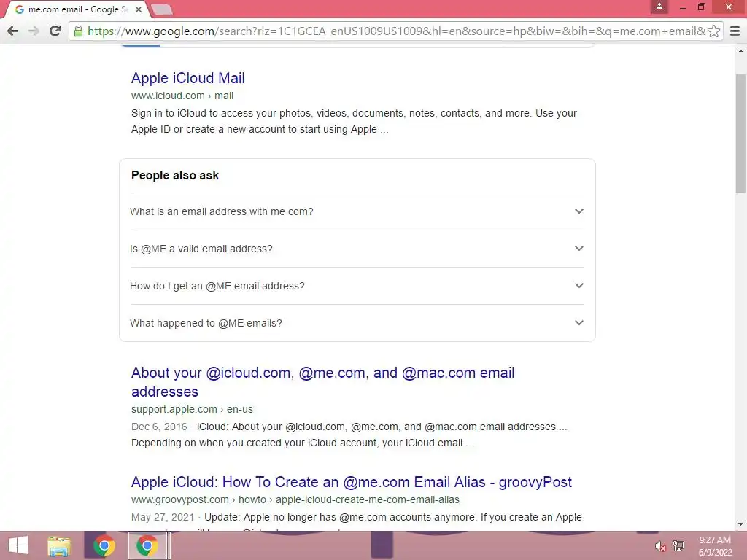Click the www.icloud.com › mail URL text

[x=182, y=96]
